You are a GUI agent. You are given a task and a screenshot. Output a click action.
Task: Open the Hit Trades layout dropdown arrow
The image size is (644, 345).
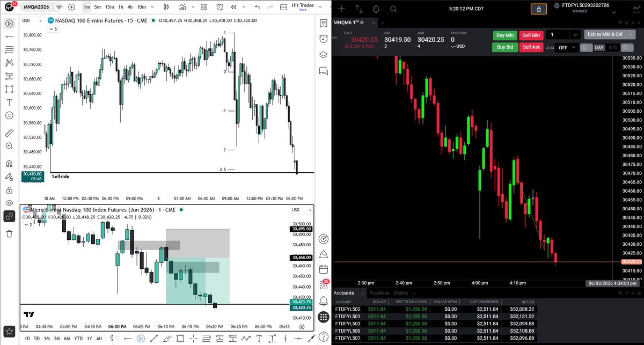pos(321,7)
